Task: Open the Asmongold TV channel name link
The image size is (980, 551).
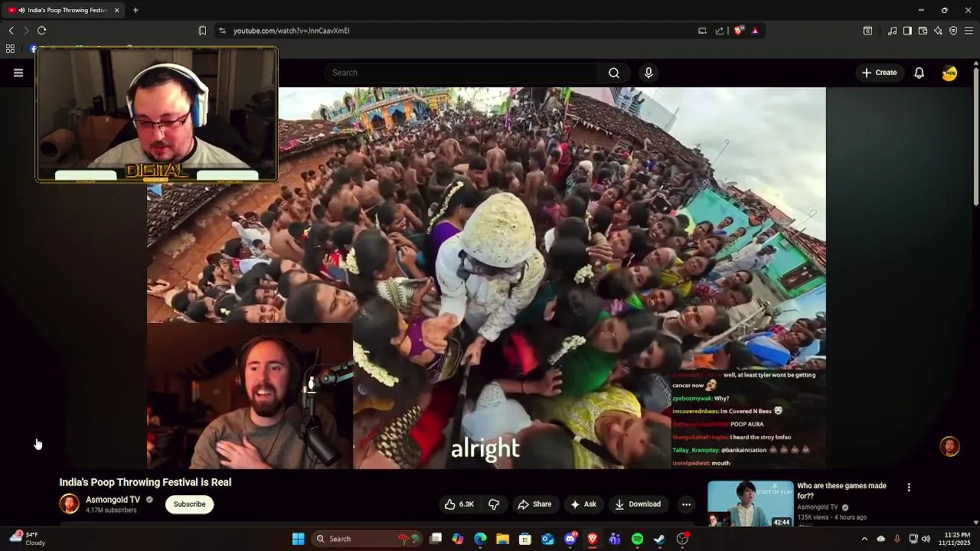Action: click(113, 500)
